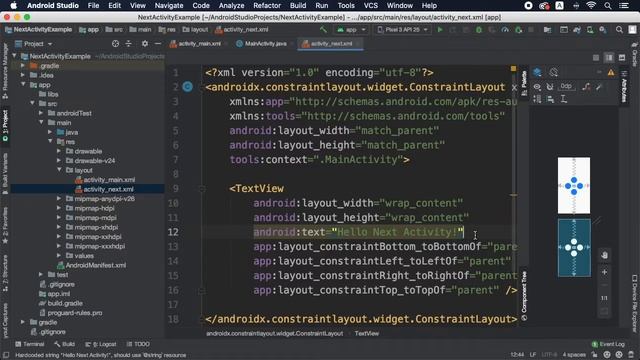This screenshot has width=640, height=360.
Task: Toggle the Resource Manager tool window
Action: [x=5, y=71]
